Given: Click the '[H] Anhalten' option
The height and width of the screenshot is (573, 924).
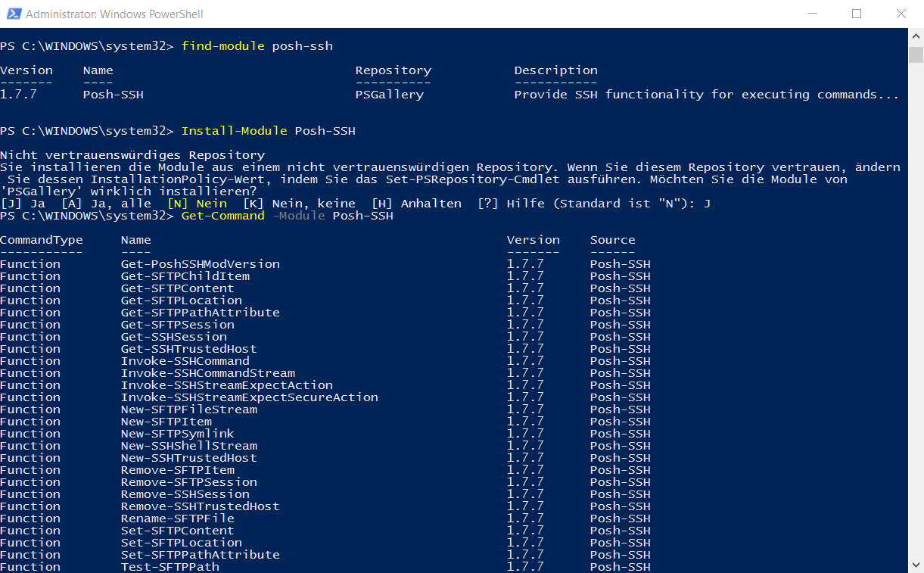Looking at the screenshot, I should (416, 204).
